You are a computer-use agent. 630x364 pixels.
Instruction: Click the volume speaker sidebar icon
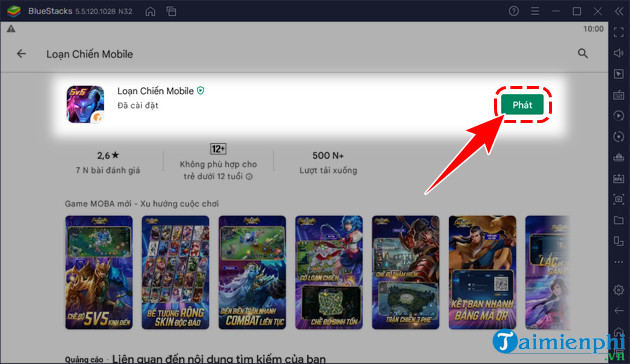618,53
